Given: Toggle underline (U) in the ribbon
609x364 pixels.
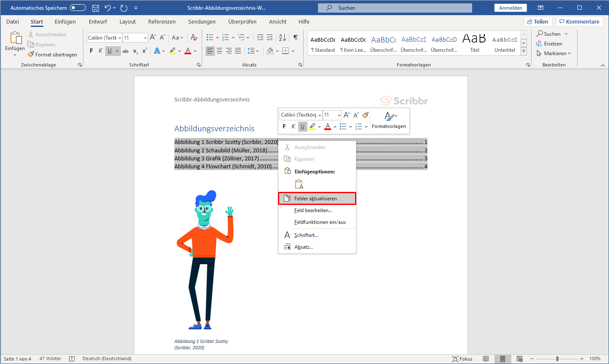Looking at the screenshot, I should pos(110,51).
